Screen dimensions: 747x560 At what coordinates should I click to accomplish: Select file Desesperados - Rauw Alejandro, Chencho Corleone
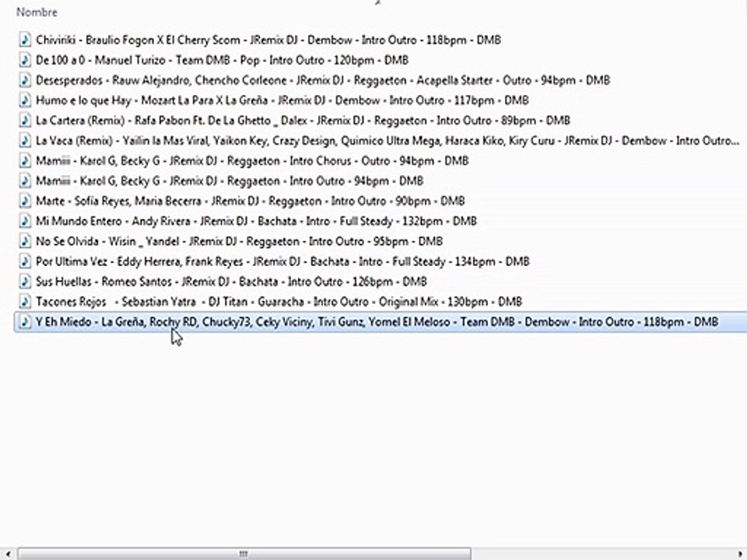(323, 80)
